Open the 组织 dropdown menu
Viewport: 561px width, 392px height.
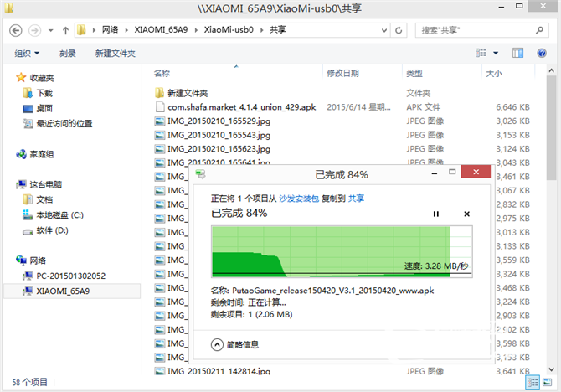point(27,54)
